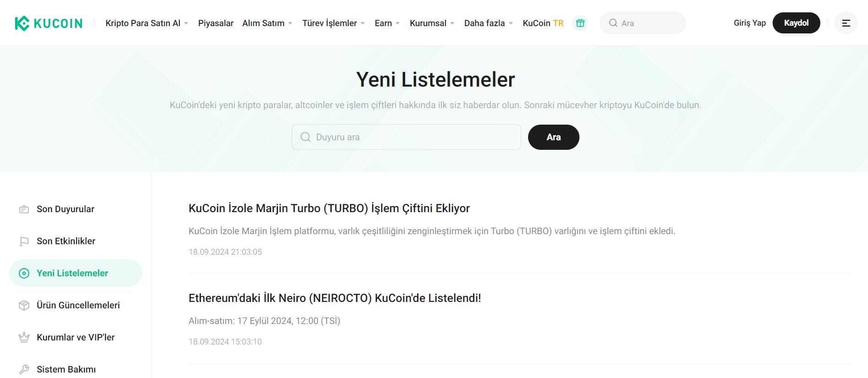Click the Sistem Bakımı wrench icon
The width and height of the screenshot is (868, 378).
tap(24, 369)
